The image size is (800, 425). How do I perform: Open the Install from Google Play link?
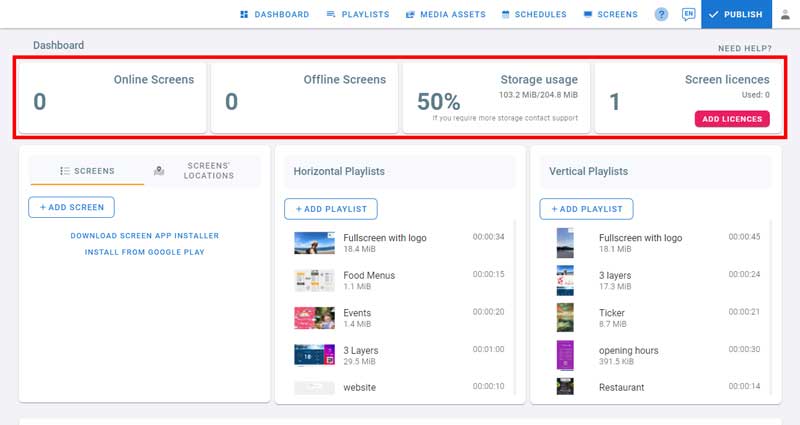coord(144,252)
